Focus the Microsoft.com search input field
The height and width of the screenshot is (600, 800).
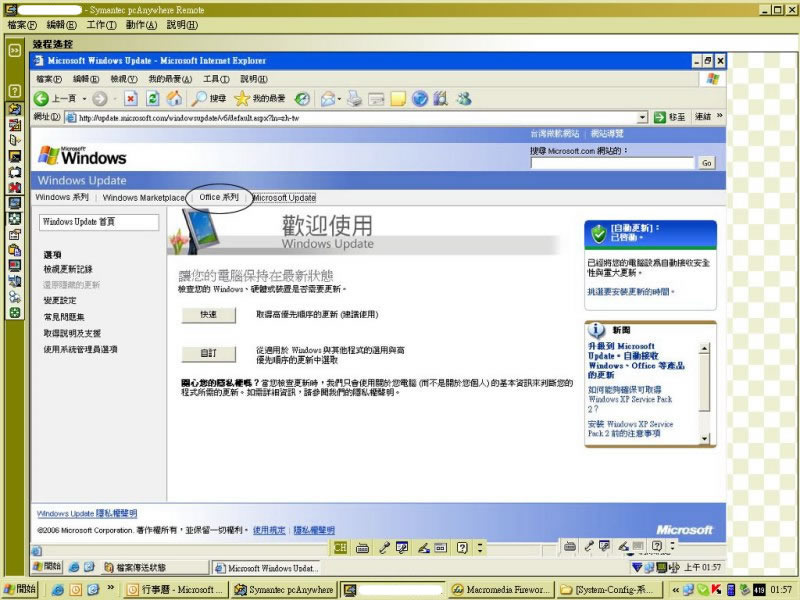coord(612,163)
